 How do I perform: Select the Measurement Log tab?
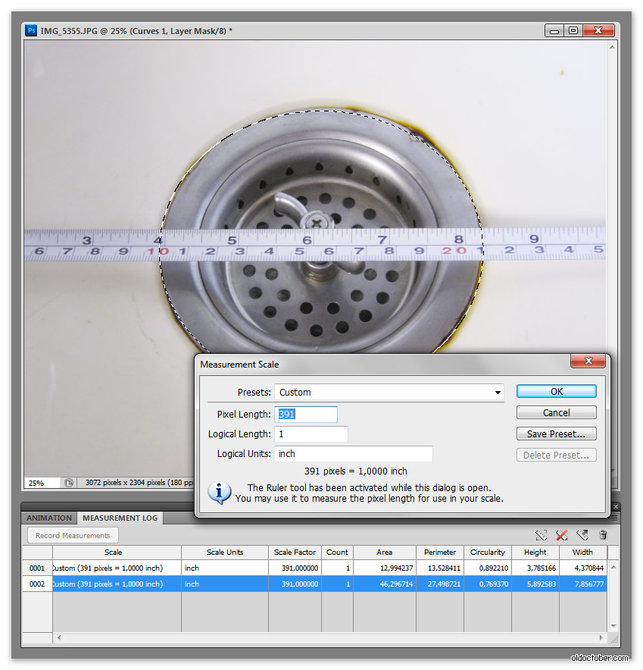[121, 518]
